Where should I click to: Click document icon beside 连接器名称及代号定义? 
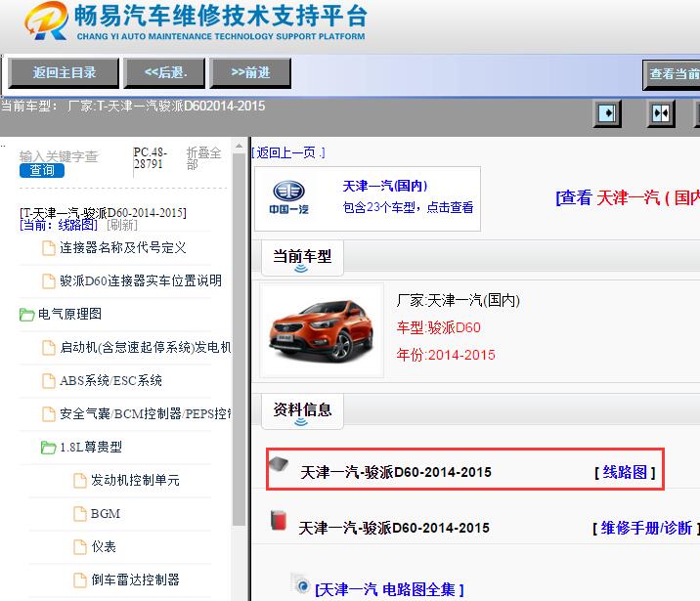pyautogui.click(x=49, y=248)
